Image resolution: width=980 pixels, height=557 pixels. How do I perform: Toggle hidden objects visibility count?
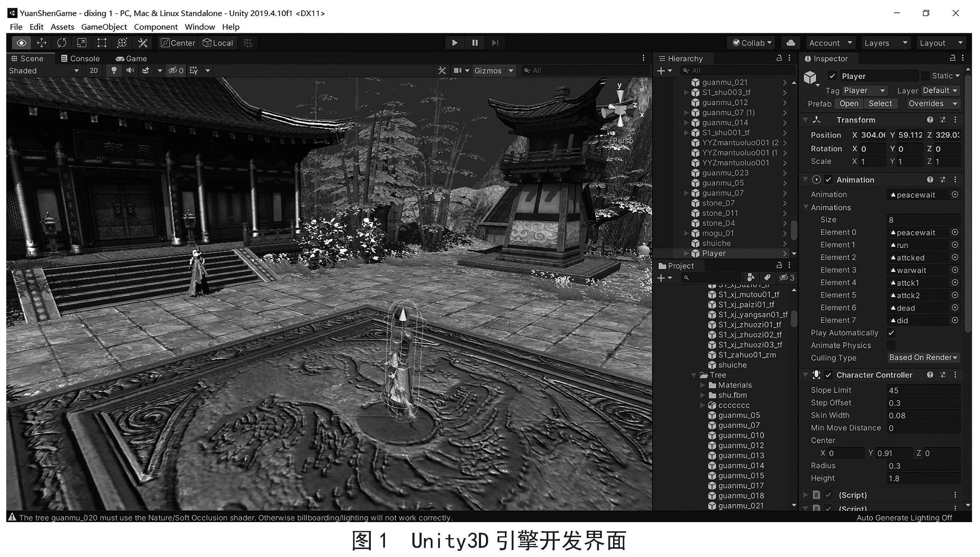point(176,71)
